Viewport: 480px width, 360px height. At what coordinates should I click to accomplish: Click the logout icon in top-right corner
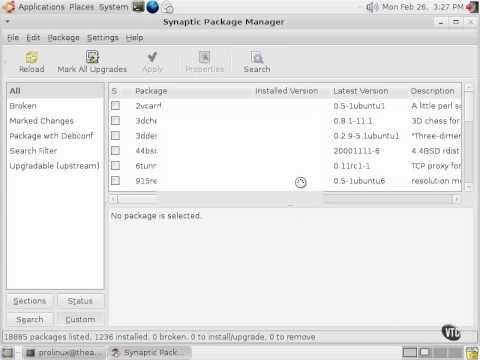(472, 7)
